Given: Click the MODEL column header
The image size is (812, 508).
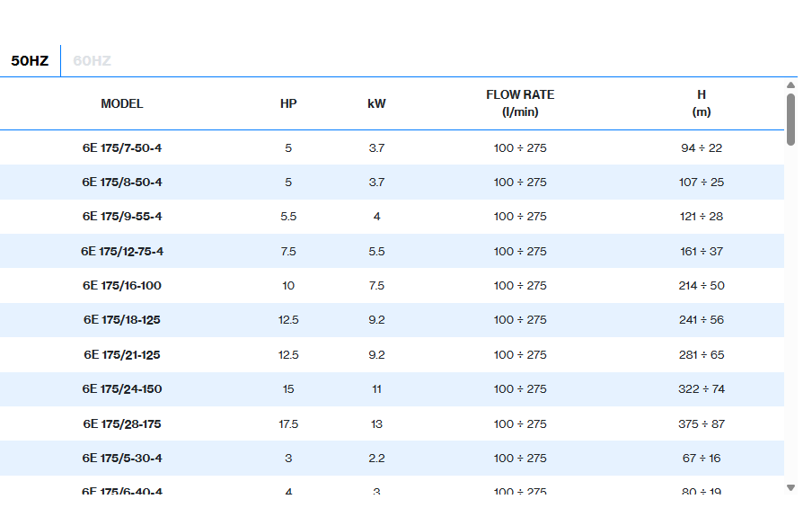Looking at the screenshot, I should (122, 103).
